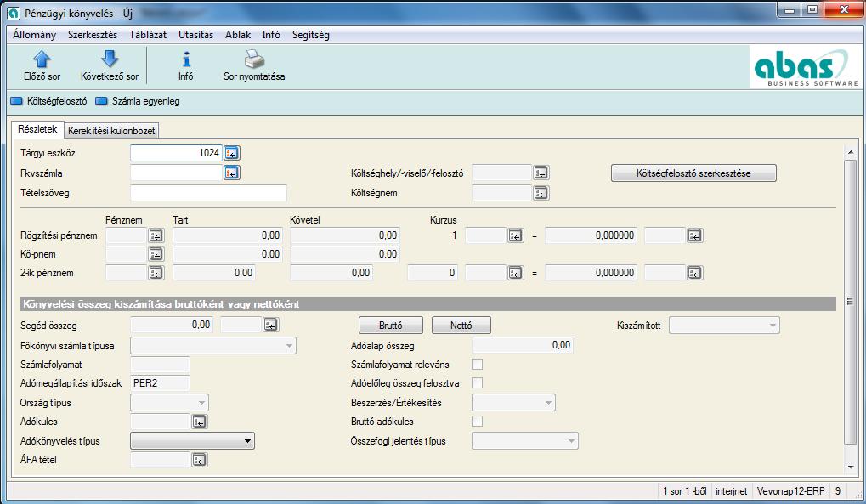
Task: Click the application icon in title bar
Action: pos(14,14)
